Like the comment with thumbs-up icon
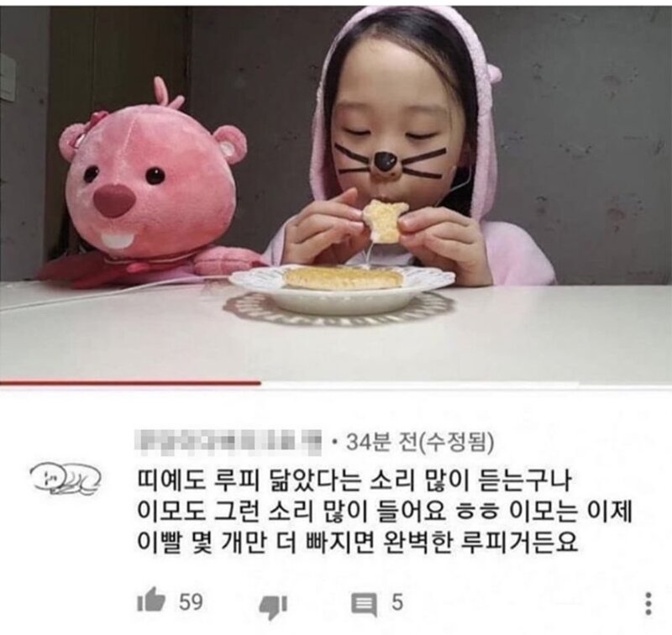 pos(151,601)
